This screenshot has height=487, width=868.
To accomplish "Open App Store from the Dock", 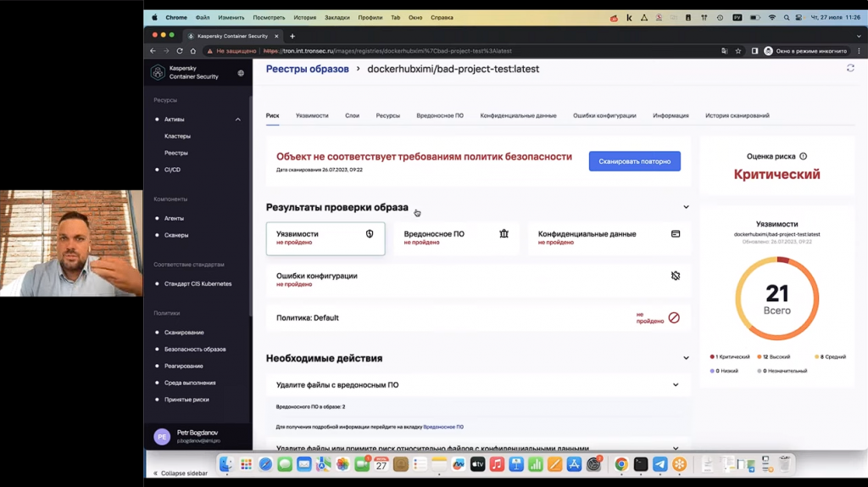I will pos(574,464).
